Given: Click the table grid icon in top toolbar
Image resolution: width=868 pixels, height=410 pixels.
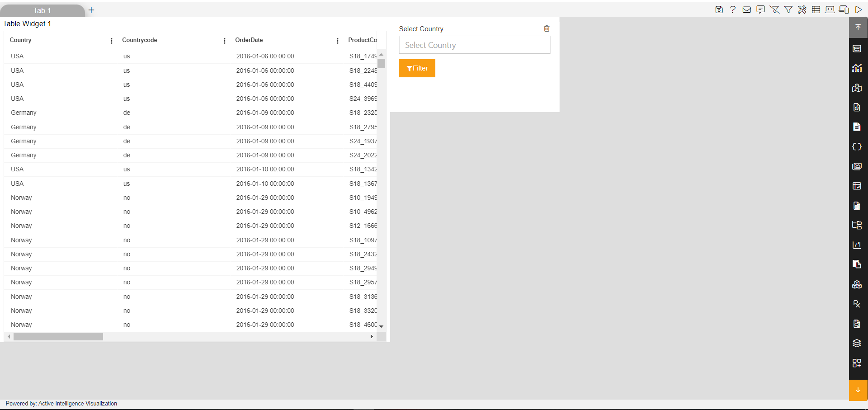Looking at the screenshot, I should coord(816,9).
